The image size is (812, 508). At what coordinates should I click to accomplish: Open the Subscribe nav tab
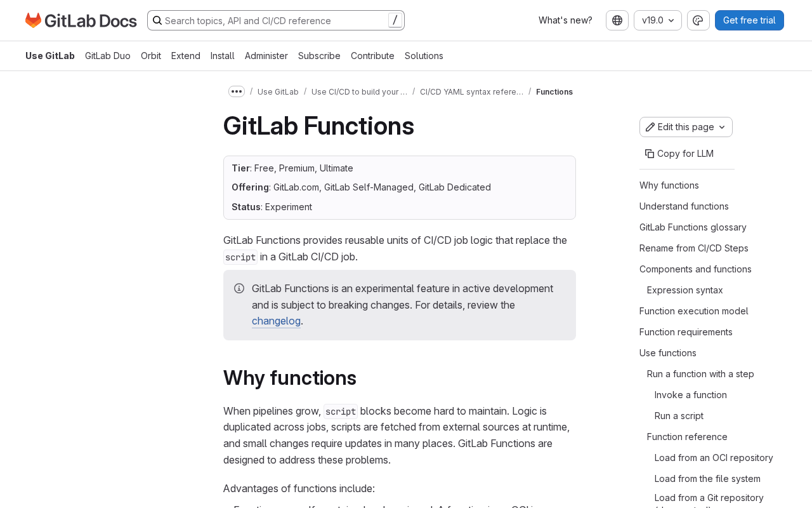pos(319,56)
